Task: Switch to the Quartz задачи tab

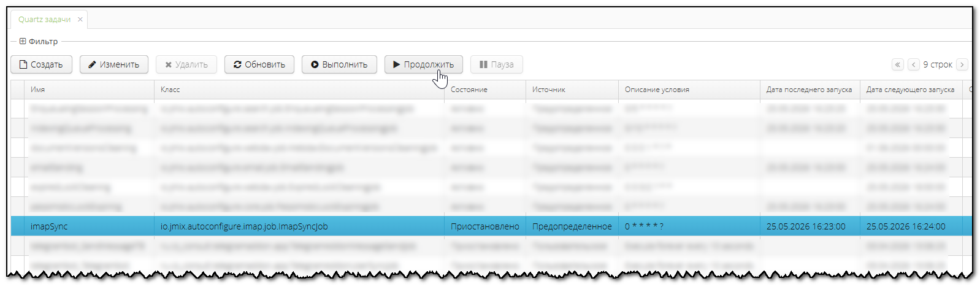Action: click(44, 20)
